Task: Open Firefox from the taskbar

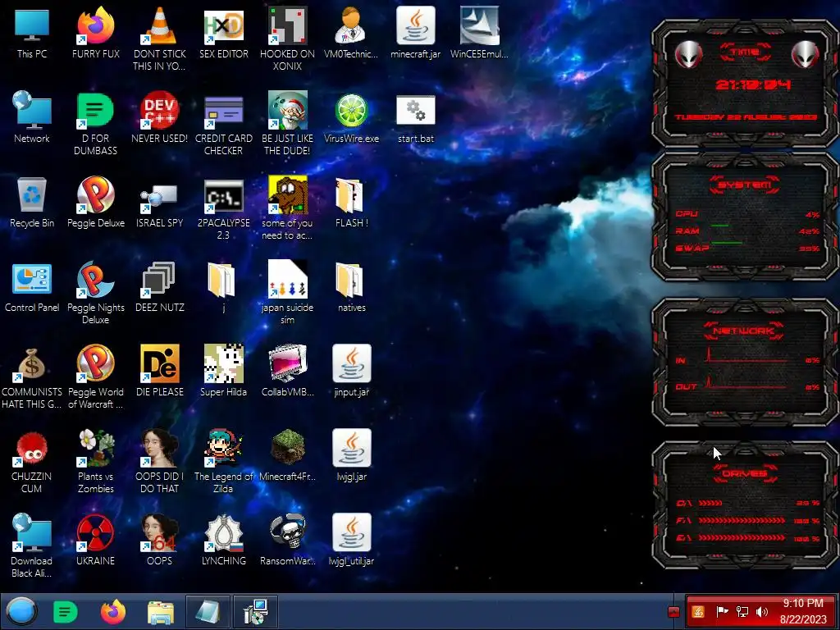Action: [113, 611]
